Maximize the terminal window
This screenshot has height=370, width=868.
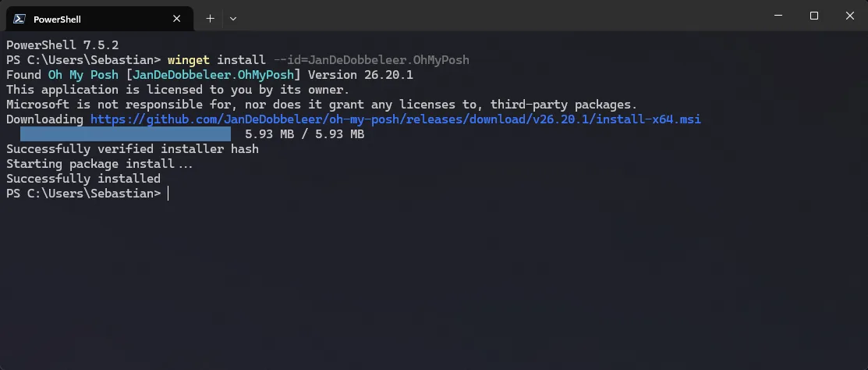(x=814, y=16)
